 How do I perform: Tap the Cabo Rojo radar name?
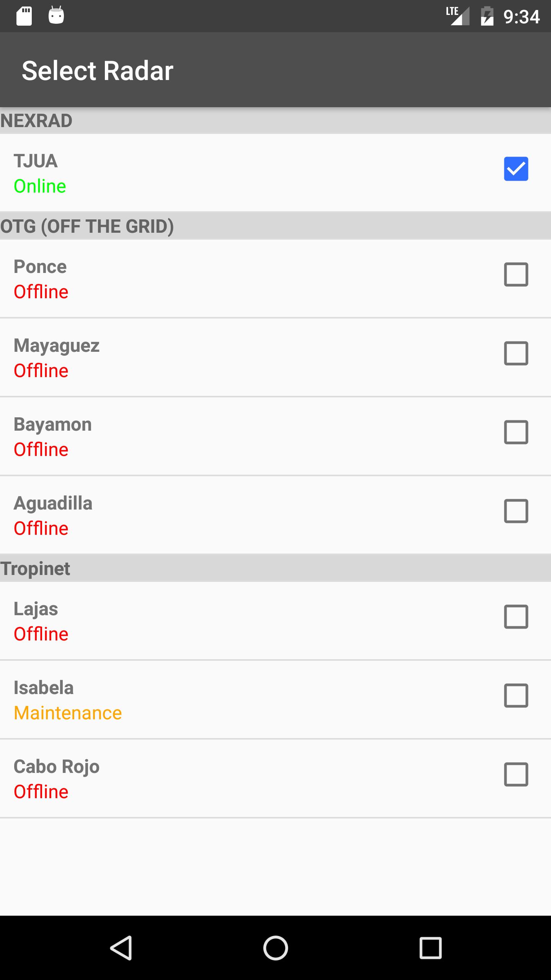(57, 767)
